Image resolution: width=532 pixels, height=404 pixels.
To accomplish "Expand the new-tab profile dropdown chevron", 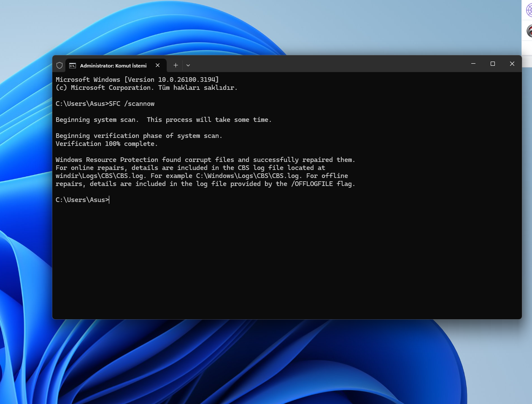I will pyautogui.click(x=188, y=65).
